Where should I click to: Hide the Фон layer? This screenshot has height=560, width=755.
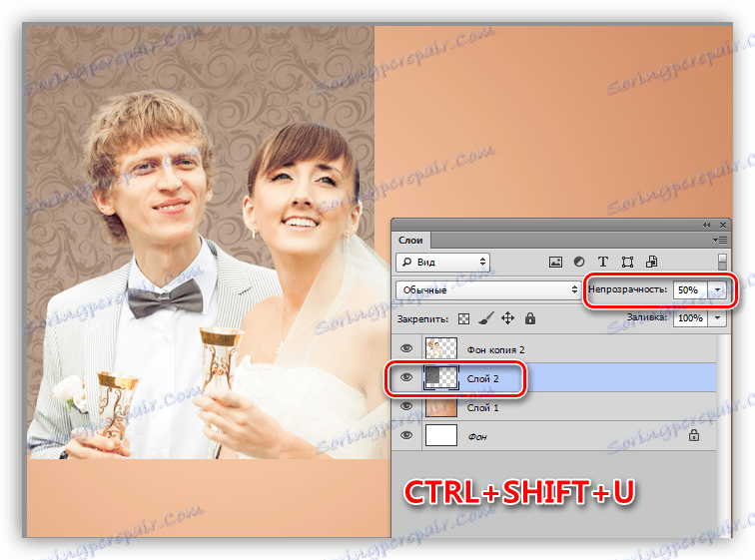tap(406, 435)
